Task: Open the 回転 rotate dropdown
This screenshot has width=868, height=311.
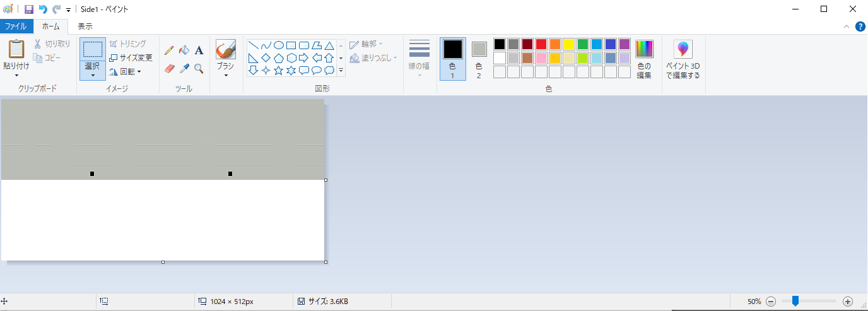Action: [125, 71]
